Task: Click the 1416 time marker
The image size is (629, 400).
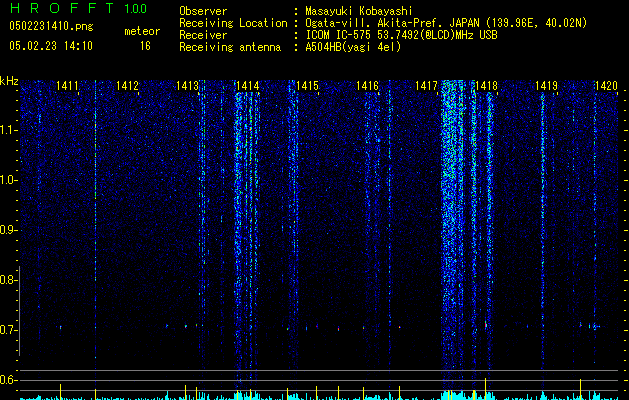Action: 367,86
